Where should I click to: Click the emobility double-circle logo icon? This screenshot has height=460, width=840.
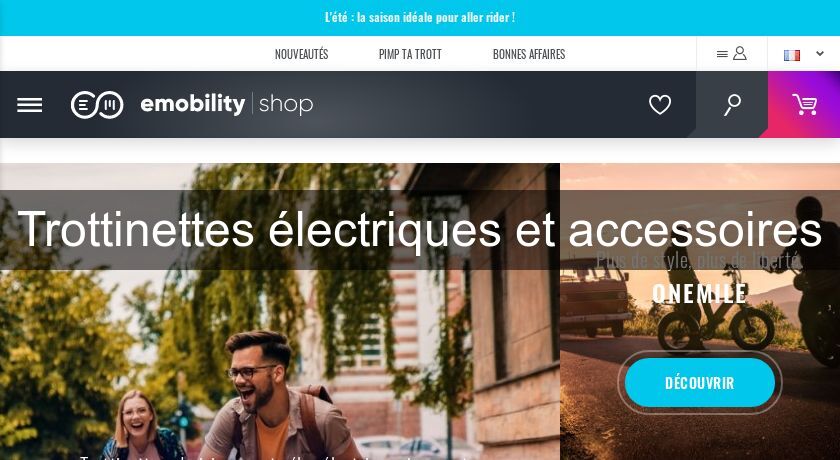pyautogui.click(x=97, y=105)
